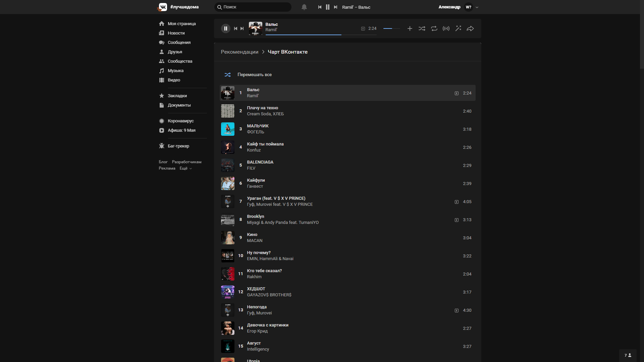644x362 pixels.
Task: Adjust the volume slider in player
Action: (391, 28)
